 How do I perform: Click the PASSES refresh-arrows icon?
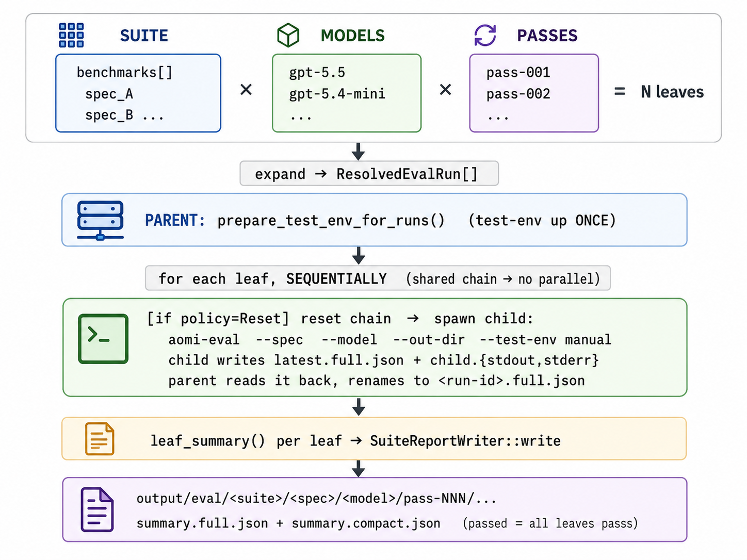coord(485,35)
